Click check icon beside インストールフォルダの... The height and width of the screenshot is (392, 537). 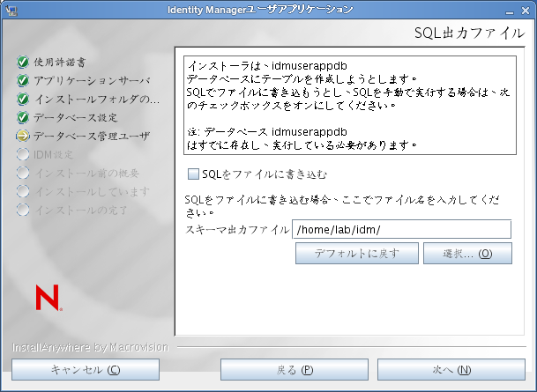coord(23,99)
